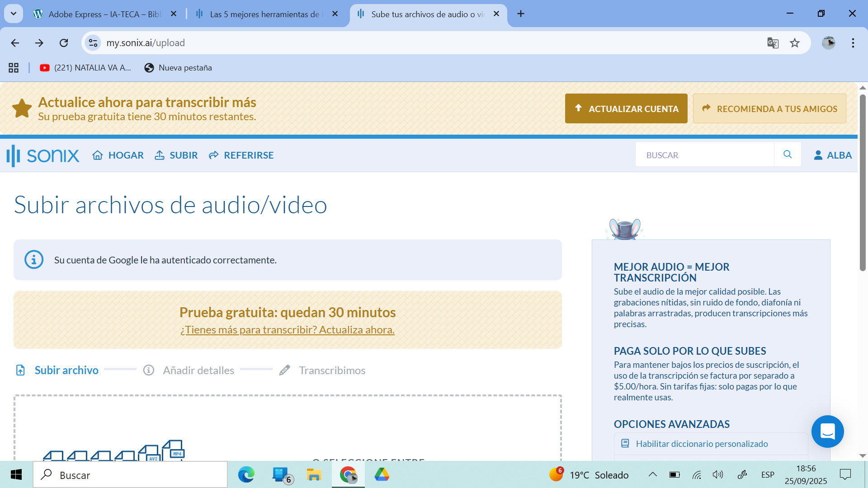Open Google Drive from taskbar
The height and width of the screenshot is (488, 868).
(382, 474)
